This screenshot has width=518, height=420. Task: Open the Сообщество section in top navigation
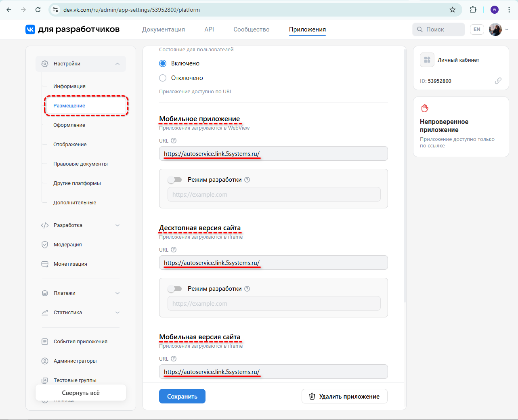(251, 29)
